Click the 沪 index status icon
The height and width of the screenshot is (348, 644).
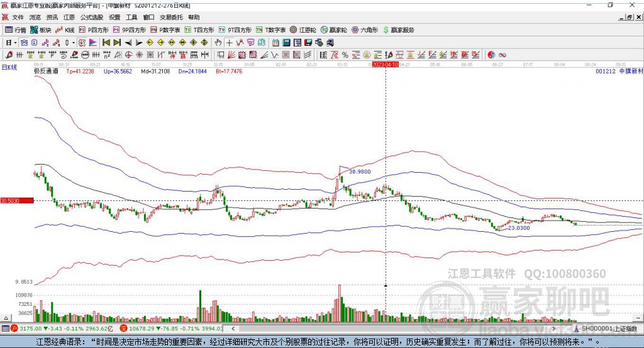(14, 329)
